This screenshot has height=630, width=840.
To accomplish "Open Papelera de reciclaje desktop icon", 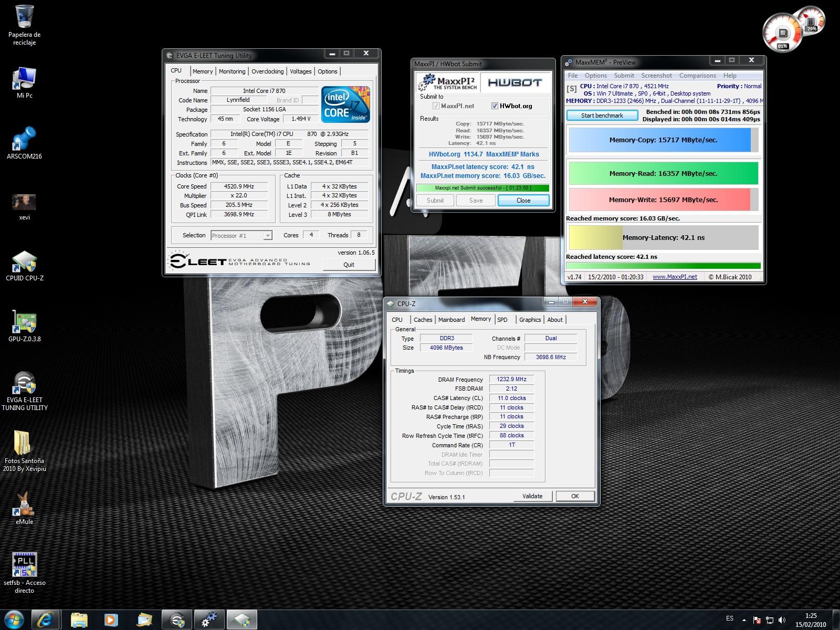I will tap(24, 25).
